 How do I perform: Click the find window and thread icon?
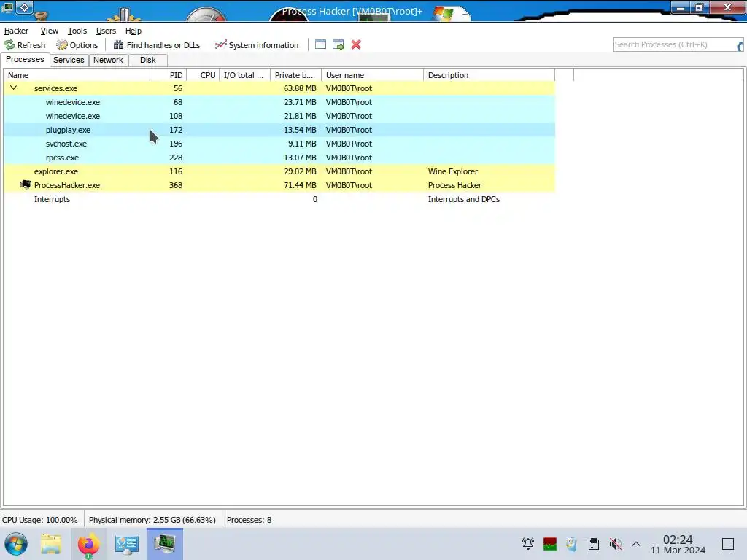coord(338,44)
